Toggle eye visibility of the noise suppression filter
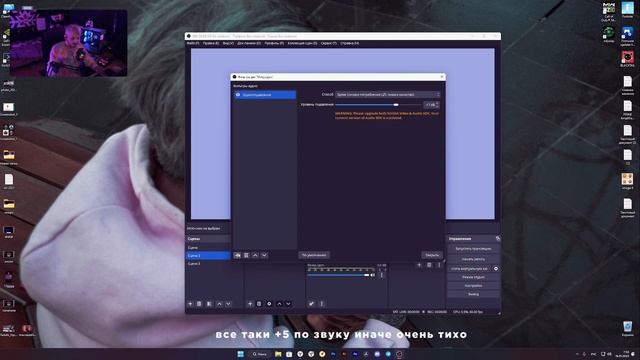The width and height of the screenshot is (640, 360). tap(238, 95)
